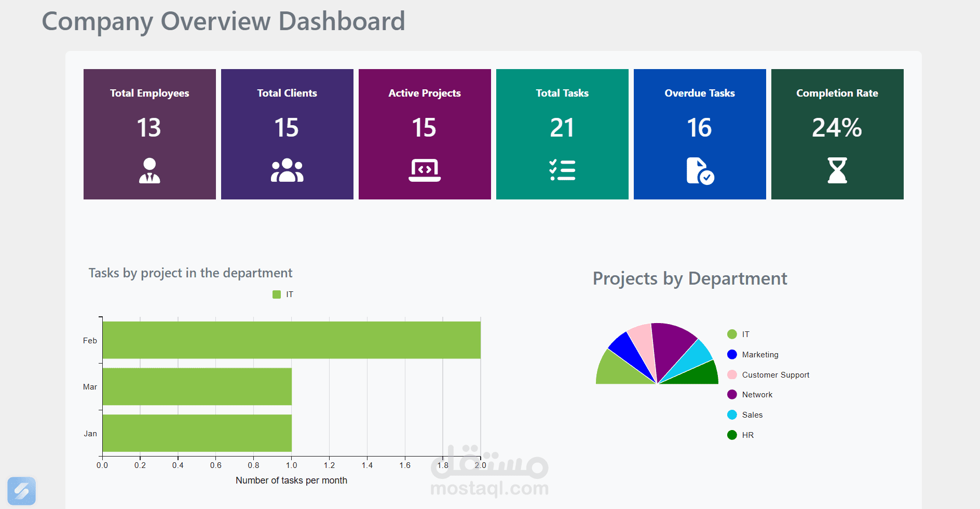The height and width of the screenshot is (509, 980).
Task: Click the Feb bar in the bar chart
Action: (x=291, y=340)
